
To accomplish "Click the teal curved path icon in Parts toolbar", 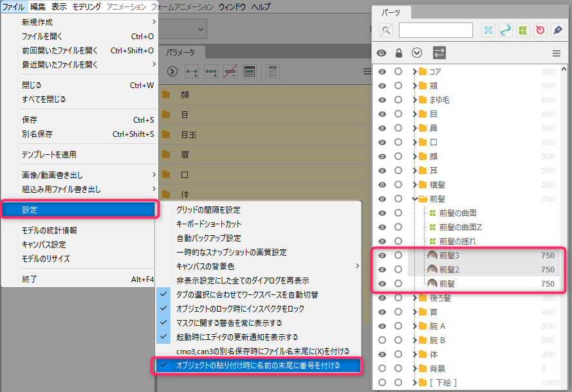I will [505, 30].
